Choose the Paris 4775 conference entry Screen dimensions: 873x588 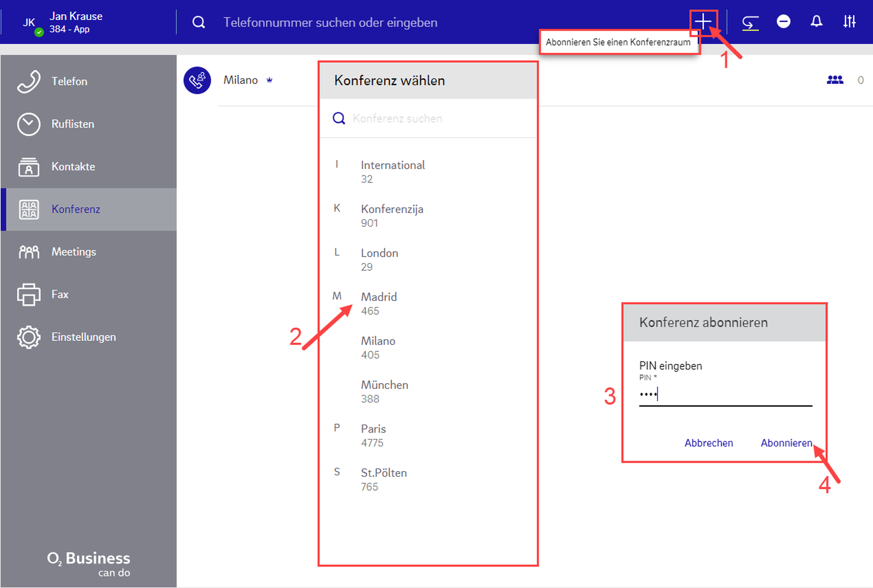(x=373, y=435)
